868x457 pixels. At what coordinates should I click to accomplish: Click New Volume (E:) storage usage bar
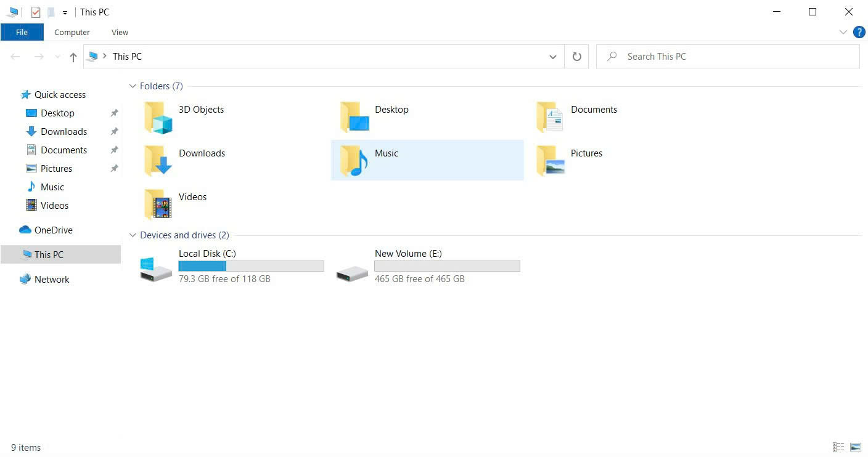point(447,266)
